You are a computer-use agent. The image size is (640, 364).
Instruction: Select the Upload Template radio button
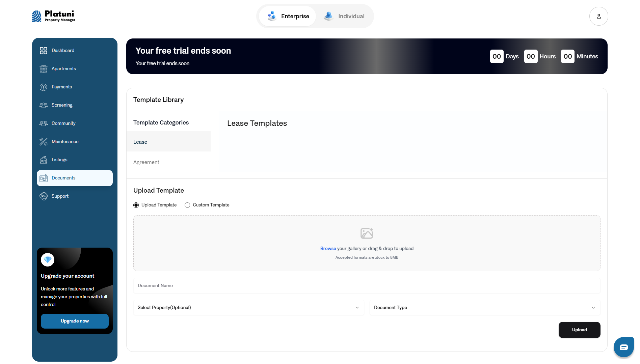coord(136,205)
